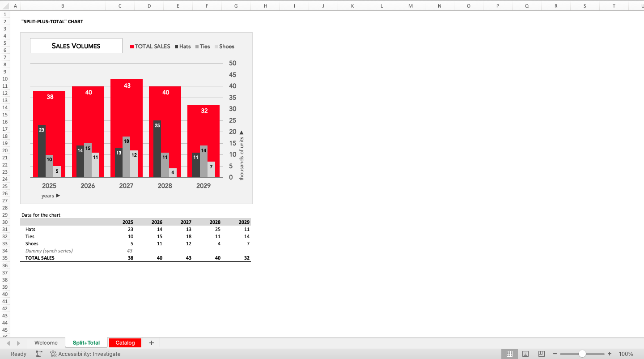Click the TOTAL SALES legend entry
The width and height of the screenshot is (644, 359).
tap(150, 46)
